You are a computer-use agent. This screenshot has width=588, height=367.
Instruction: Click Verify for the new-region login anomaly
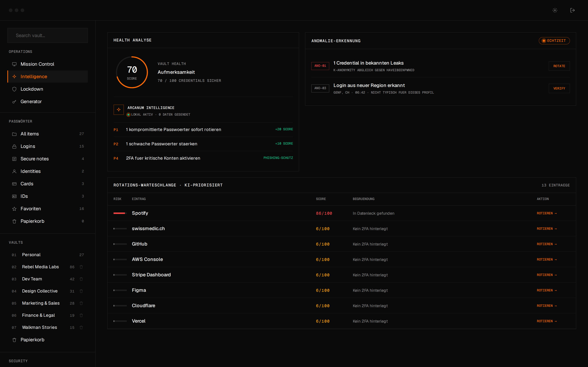(x=559, y=88)
